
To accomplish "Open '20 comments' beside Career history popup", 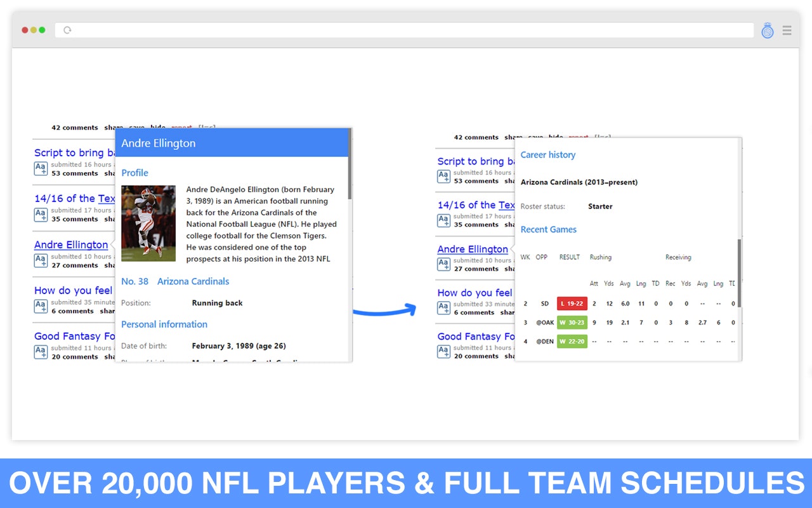I will pos(476,356).
